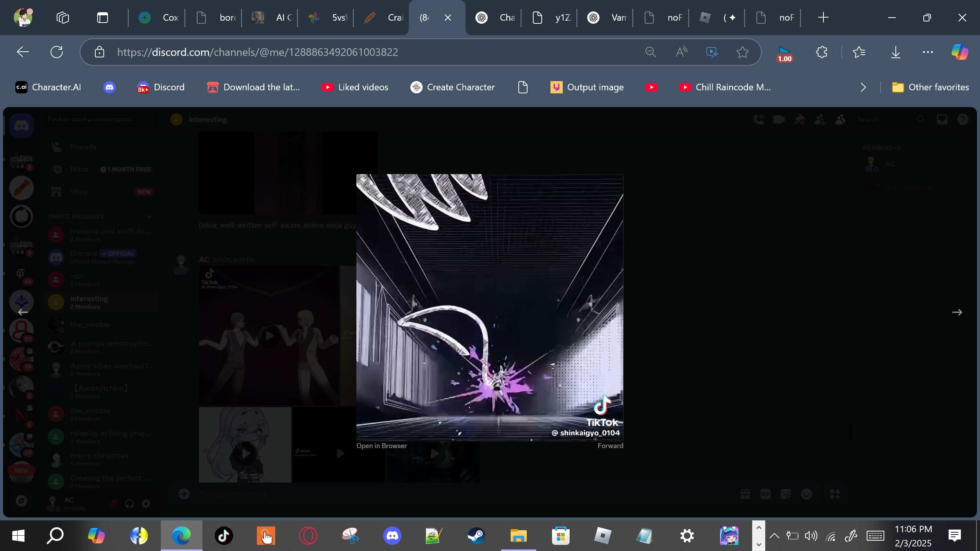Open the Windows Start menu
Screen dimensions: 980x551
18,536
